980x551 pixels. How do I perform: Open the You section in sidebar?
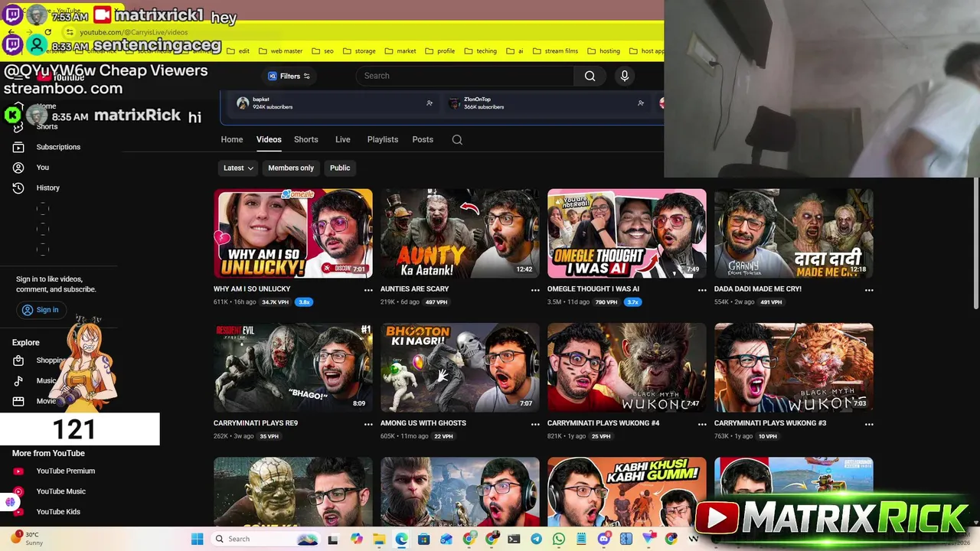(43, 167)
